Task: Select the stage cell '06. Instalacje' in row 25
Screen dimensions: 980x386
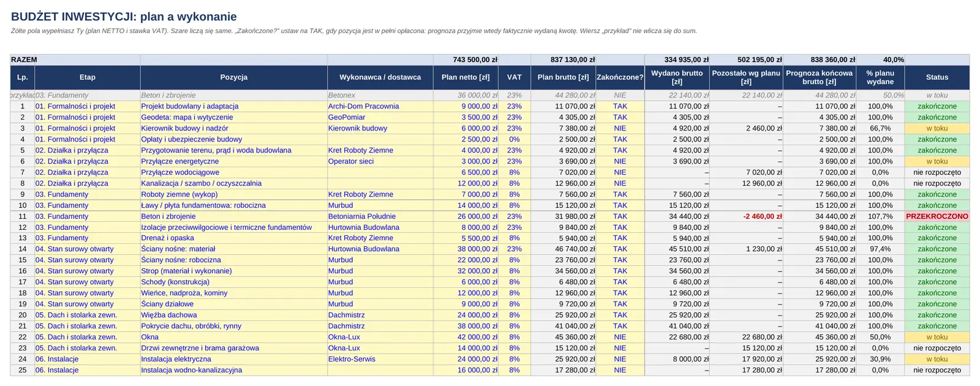Action: click(x=87, y=370)
